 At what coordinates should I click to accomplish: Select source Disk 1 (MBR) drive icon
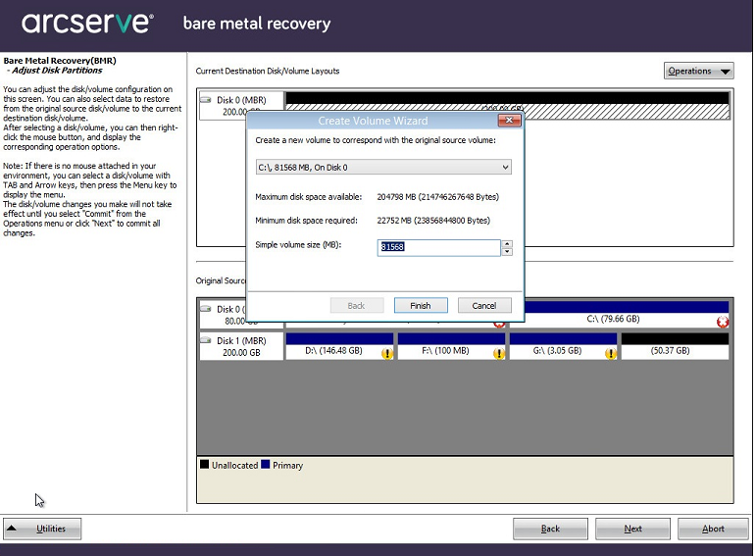(206, 340)
